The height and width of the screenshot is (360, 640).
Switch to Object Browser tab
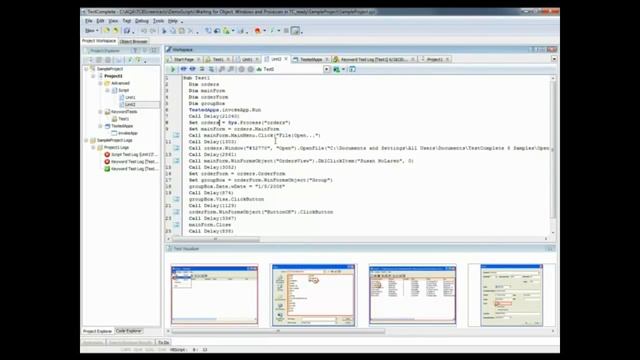[x=133, y=41]
